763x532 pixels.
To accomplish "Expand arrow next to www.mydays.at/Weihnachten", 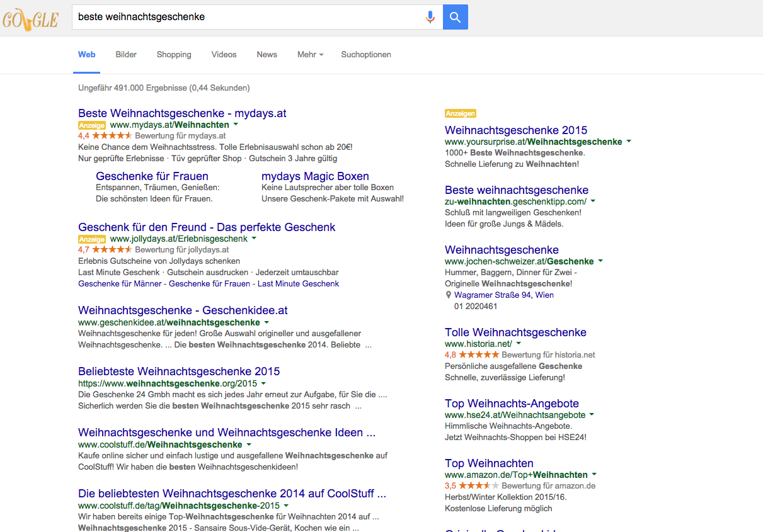I will pyautogui.click(x=236, y=125).
